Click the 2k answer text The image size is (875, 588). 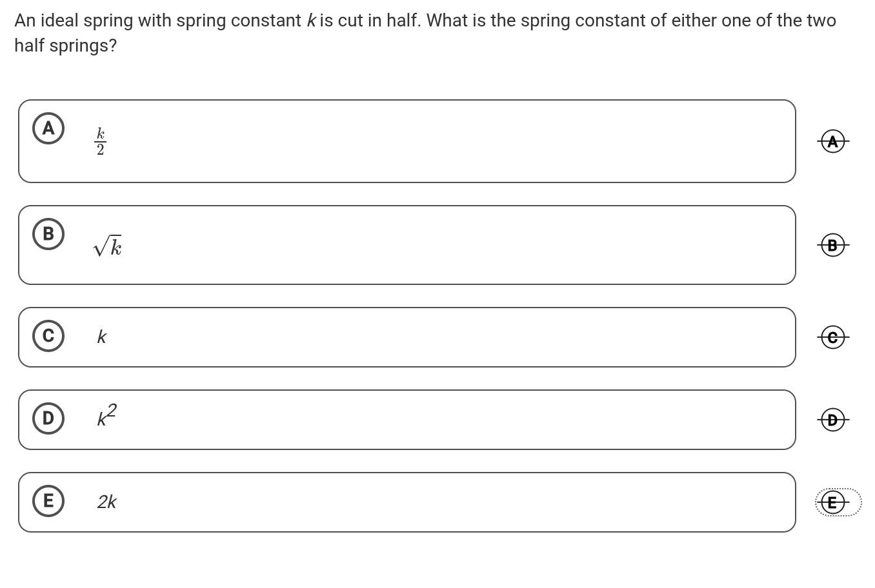coord(106,502)
